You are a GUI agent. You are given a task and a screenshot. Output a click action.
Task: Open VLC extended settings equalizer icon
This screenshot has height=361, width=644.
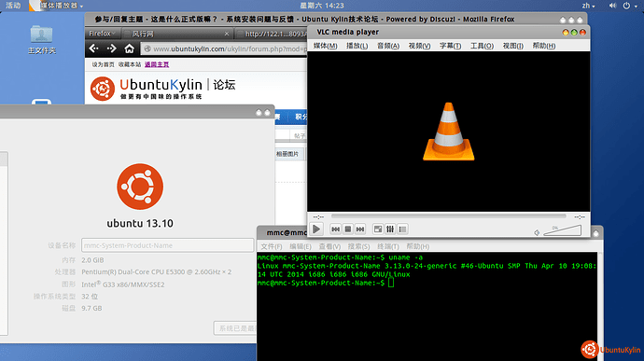coord(390,229)
